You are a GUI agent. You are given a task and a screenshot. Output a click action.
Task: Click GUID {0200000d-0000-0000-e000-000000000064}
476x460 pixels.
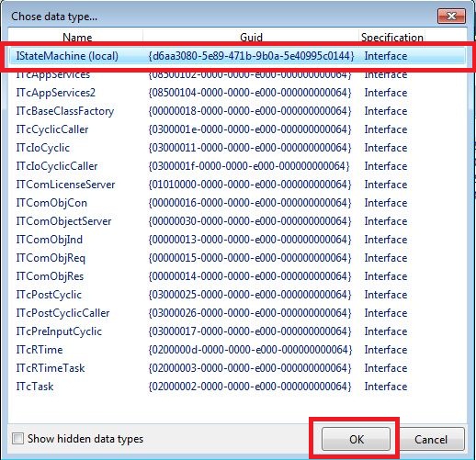(x=250, y=350)
